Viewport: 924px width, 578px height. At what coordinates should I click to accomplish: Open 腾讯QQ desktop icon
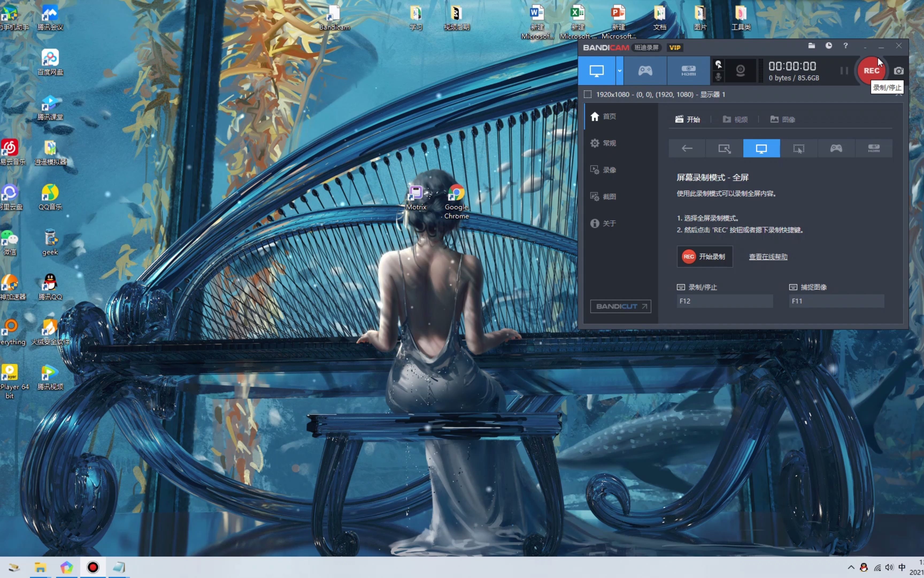pos(50,287)
